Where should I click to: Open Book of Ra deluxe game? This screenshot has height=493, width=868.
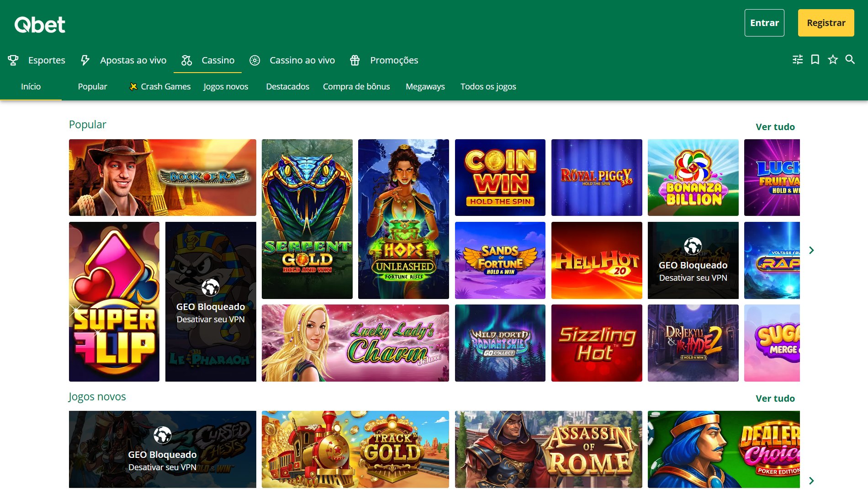point(163,178)
